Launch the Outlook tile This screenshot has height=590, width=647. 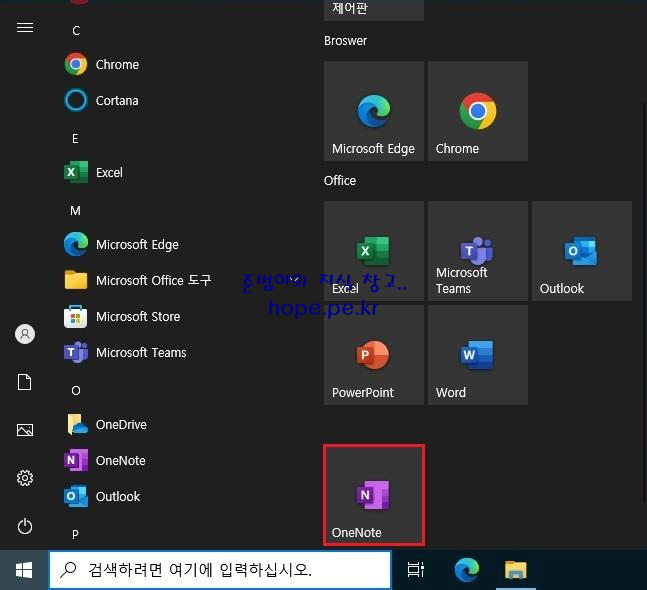click(x=582, y=251)
